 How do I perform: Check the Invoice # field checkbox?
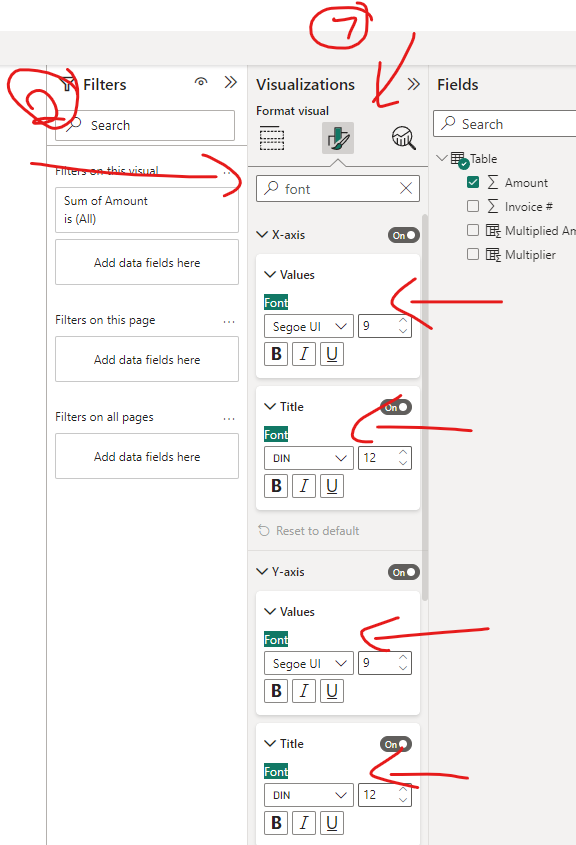tap(473, 206)
